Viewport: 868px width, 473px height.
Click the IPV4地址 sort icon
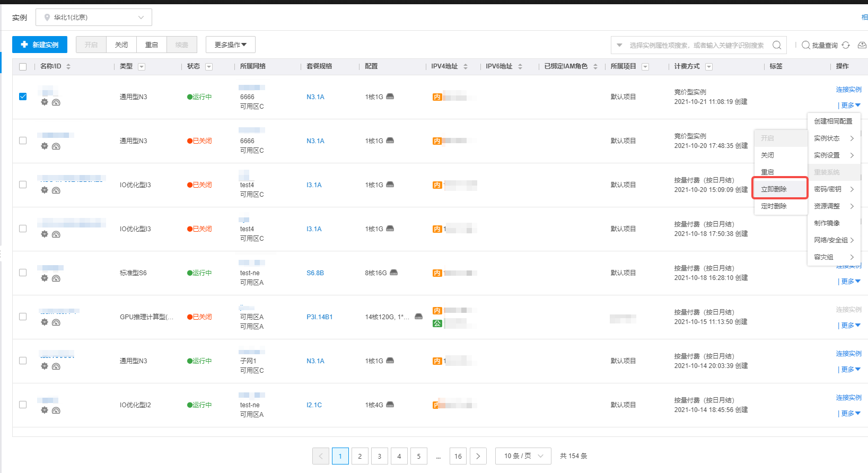point(466,66)
